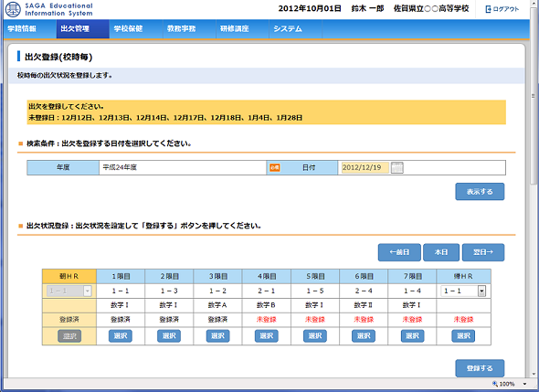Select attendance for 4限目 数学B class
Image resolution: width=539 pixels, height=392 pixels.
click(267, 336)
